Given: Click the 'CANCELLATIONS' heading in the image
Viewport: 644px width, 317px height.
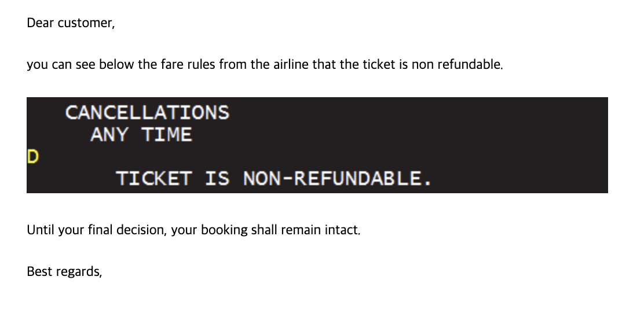Looking at the screenshot, I should click(x=147, y=113).
